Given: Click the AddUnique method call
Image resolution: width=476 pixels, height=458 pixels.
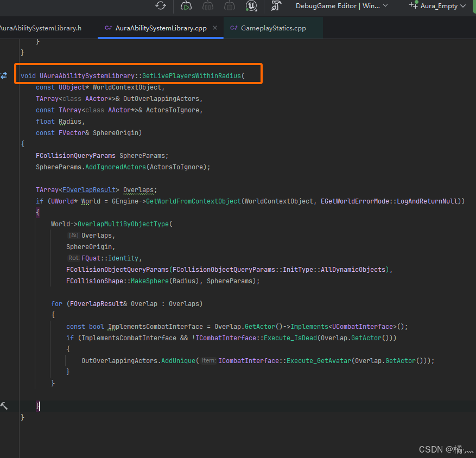Looking at the screenshot, I should tap(178, 361).
